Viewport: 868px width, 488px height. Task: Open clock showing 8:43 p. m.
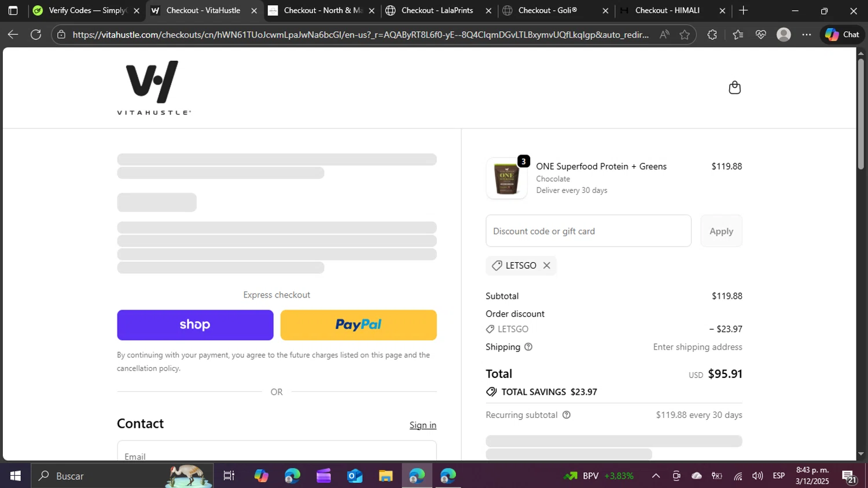812,476
